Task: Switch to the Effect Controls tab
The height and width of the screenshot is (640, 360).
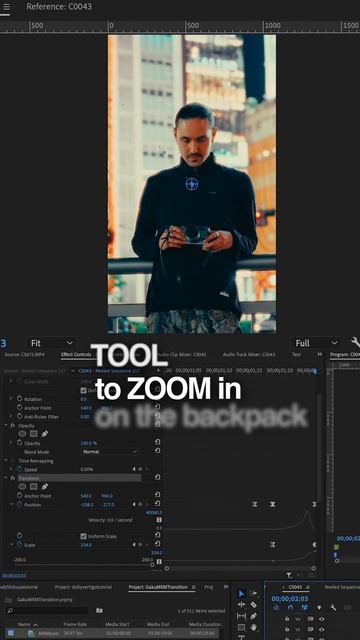Action: [76, 355]
